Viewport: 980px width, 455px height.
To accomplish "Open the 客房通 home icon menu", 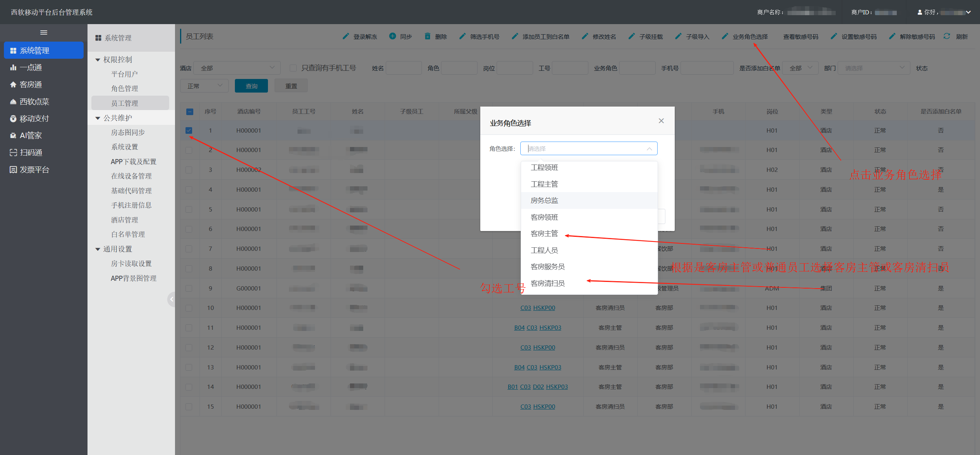I will tap(13, 84).
